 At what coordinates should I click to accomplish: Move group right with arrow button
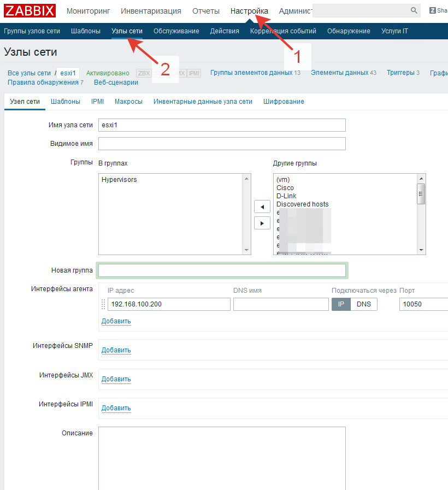pyautogui.click(x=262, y=223)
